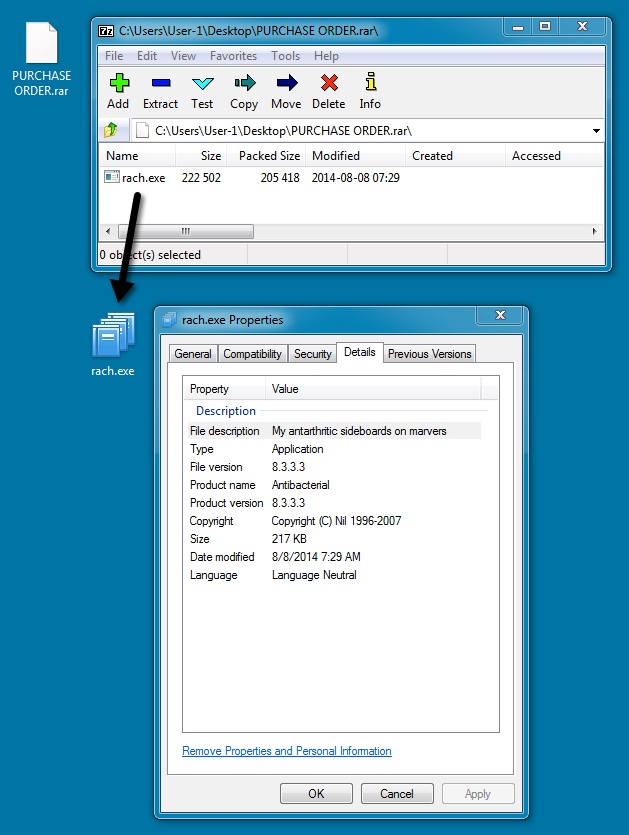Click the red Delete icon
This screenshot has width=629, height=835.
[328, 85]
